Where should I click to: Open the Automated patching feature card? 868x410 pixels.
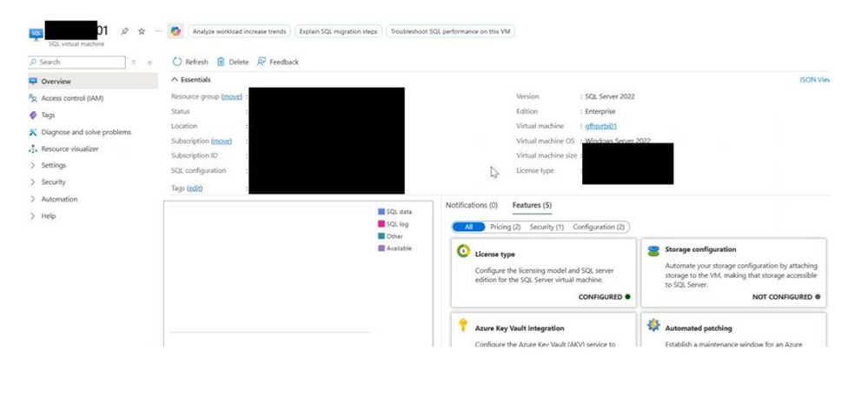pos(733,330)
